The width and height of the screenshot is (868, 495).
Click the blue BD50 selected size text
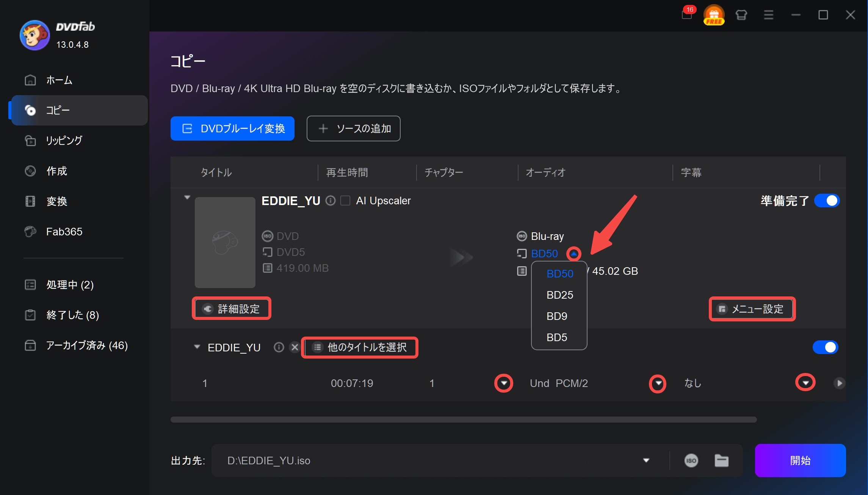click(544, 254)
